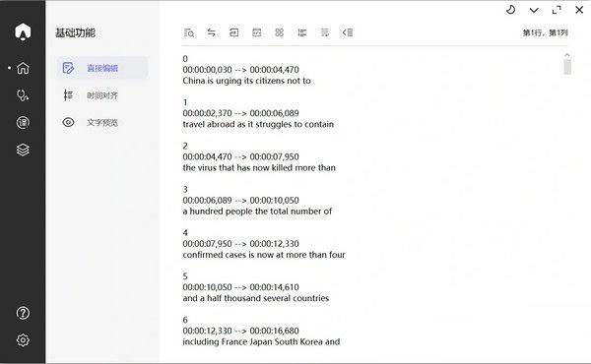Click the subtitle index '3'
The image size is (591, 364).
185,189
